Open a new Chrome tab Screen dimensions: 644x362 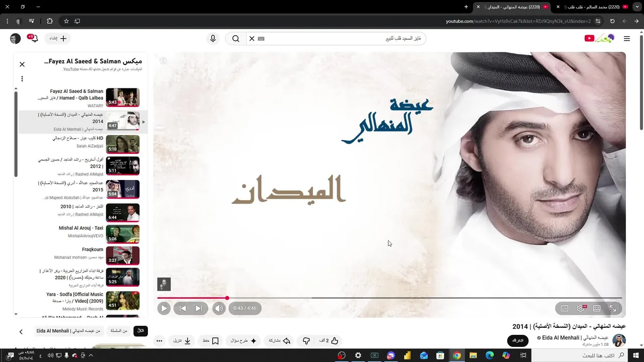coord(466,7)
